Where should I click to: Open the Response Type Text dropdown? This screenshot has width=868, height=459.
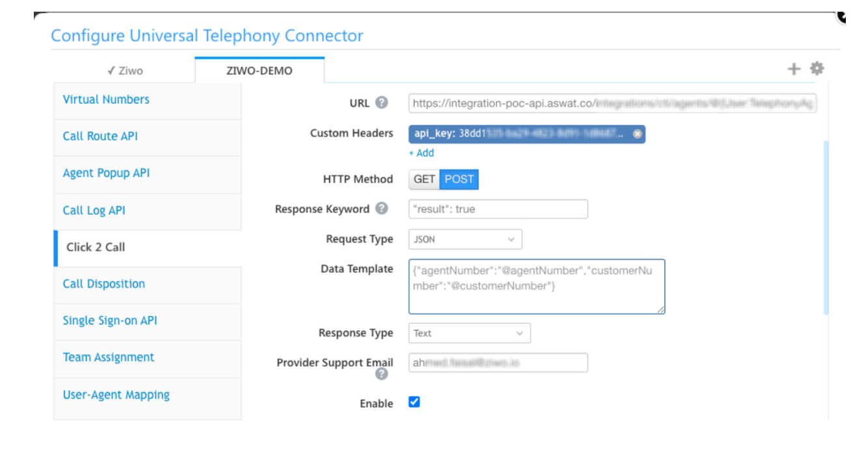[470, 333]
